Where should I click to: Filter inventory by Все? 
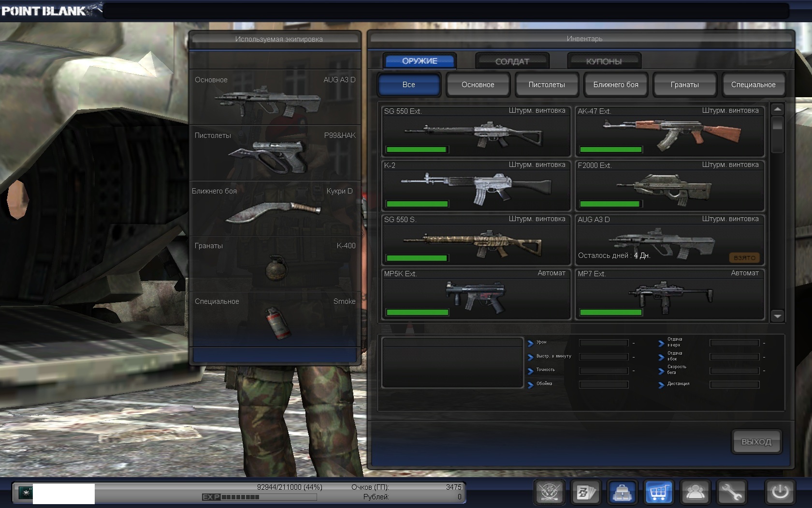point(409,85)
